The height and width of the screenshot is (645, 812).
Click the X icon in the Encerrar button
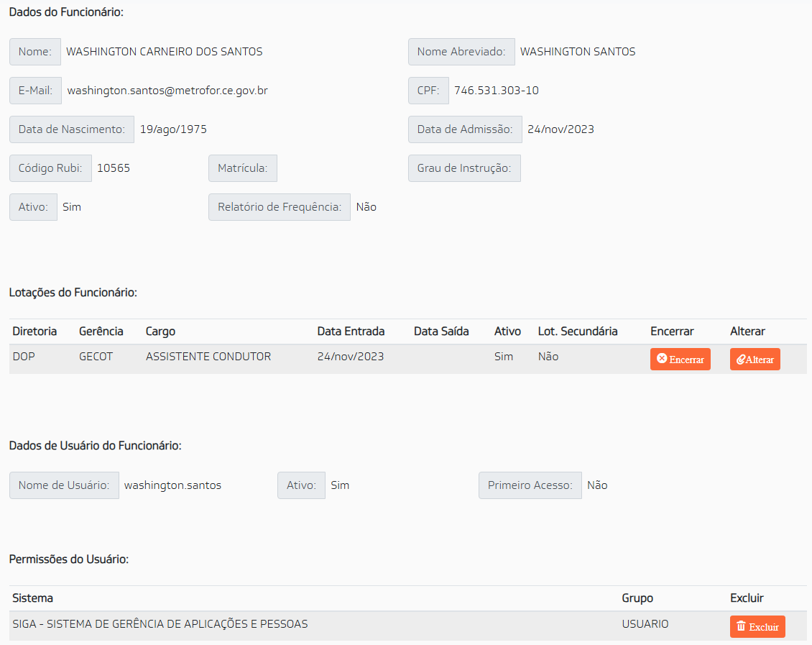coord(662,359)
